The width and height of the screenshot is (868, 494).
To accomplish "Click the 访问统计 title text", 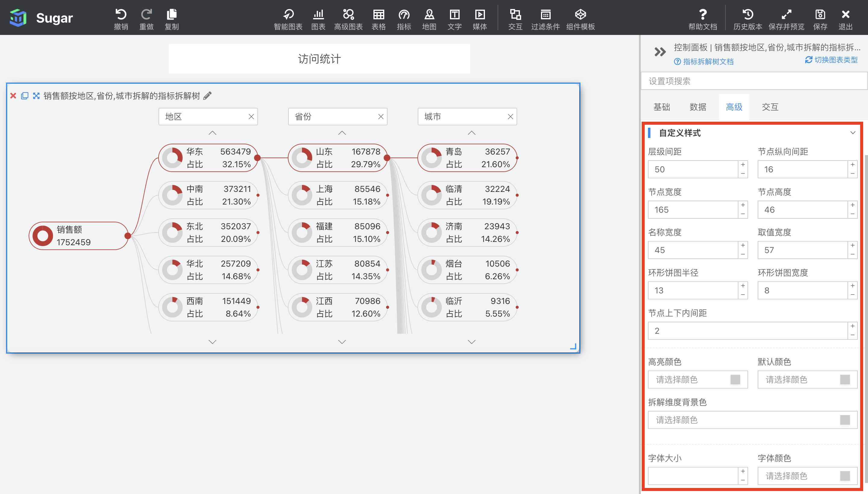I will (319, 59).
